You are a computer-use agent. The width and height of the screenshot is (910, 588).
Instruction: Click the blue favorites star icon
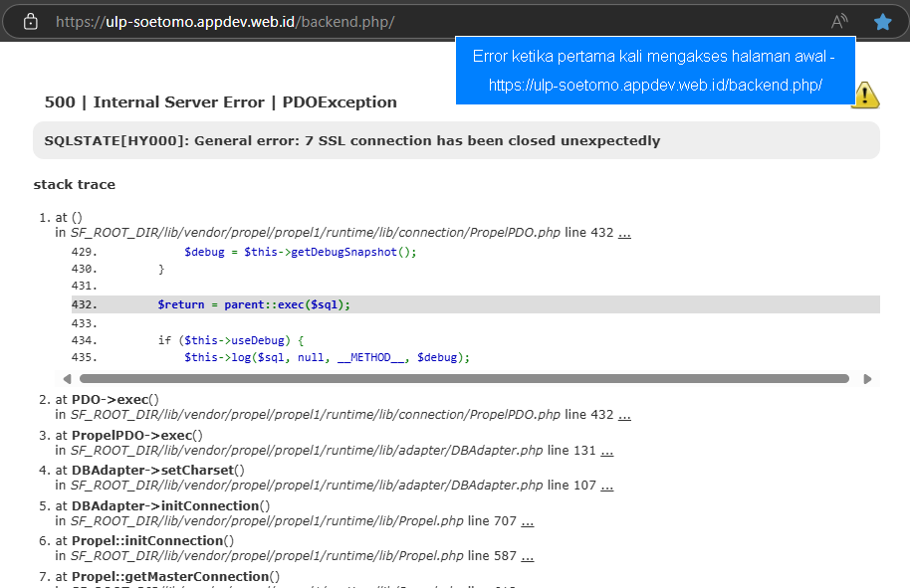click(x=881, y=21)
